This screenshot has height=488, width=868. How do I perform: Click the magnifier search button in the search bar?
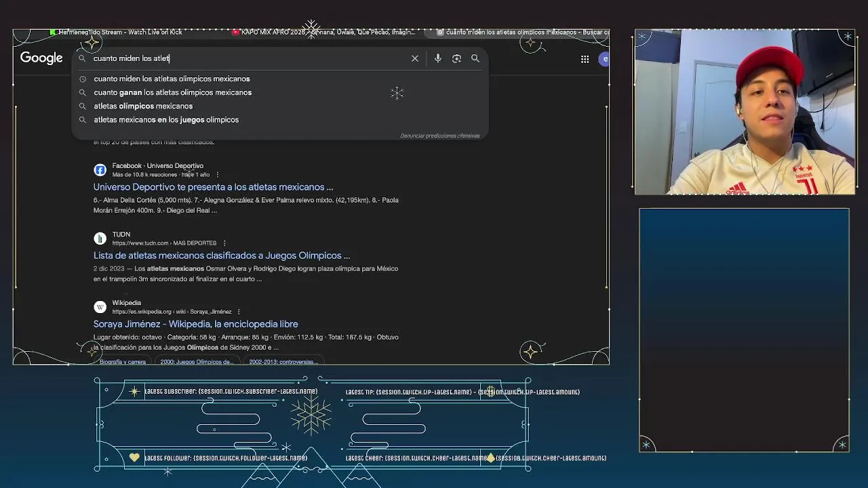click(475, 58)
